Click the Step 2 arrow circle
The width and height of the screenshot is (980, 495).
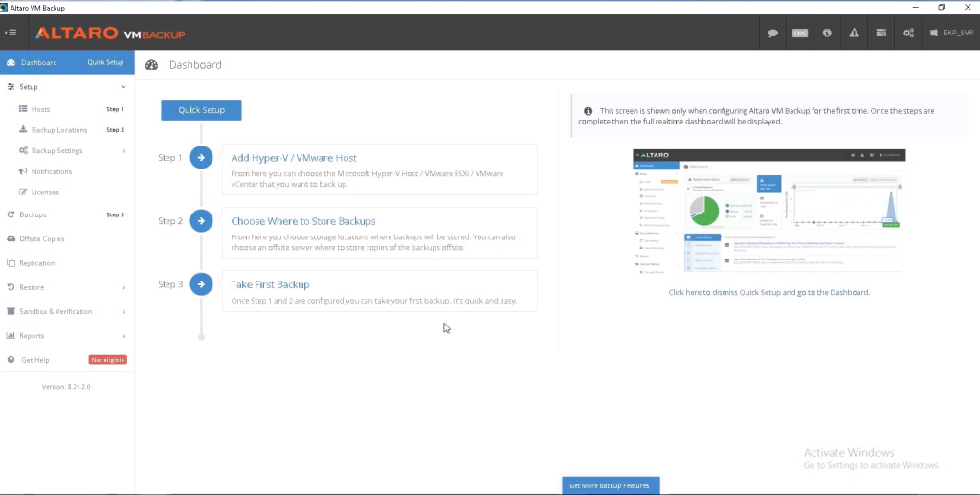[201, 220]
